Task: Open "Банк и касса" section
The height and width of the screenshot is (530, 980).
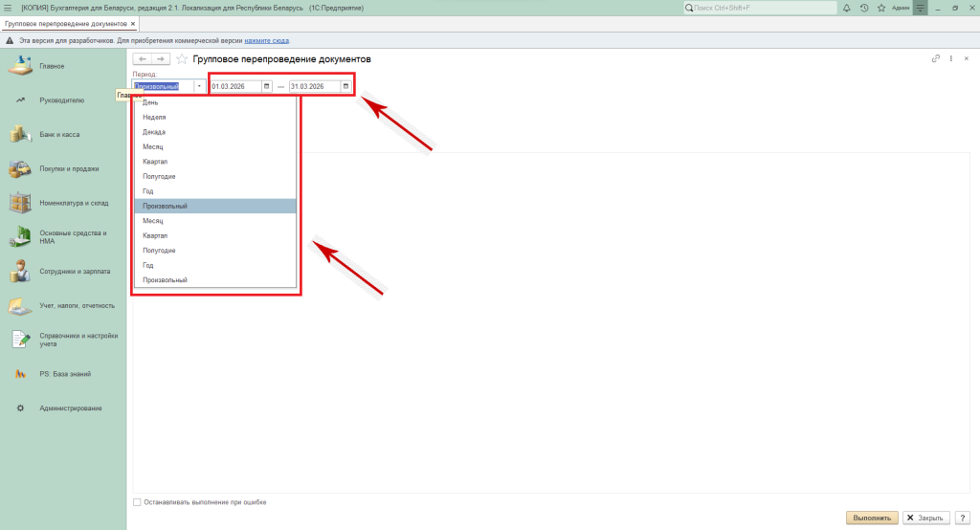Action: (59, 134)
